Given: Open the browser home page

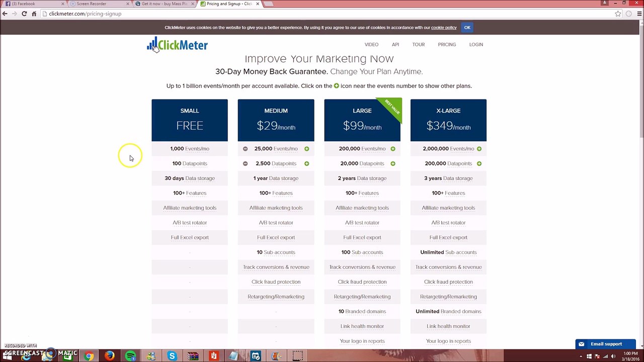Looking at the screenshot, I should [x=34, y=14].
